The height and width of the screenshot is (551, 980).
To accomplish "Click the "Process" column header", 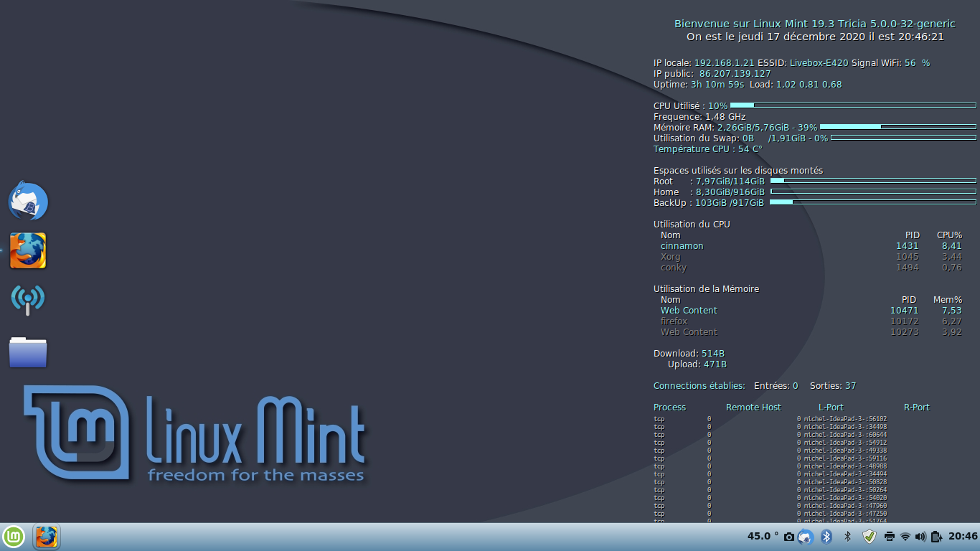I will point(669,407).
